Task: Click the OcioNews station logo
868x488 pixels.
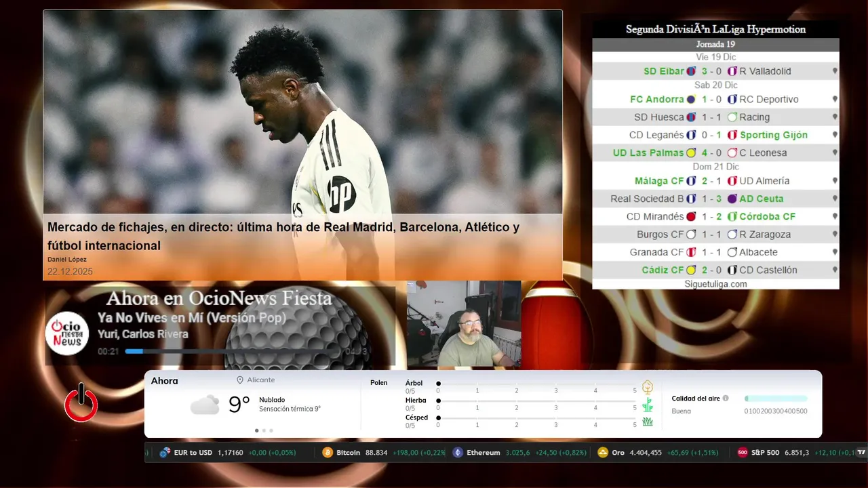Action: tap(68, 333)
